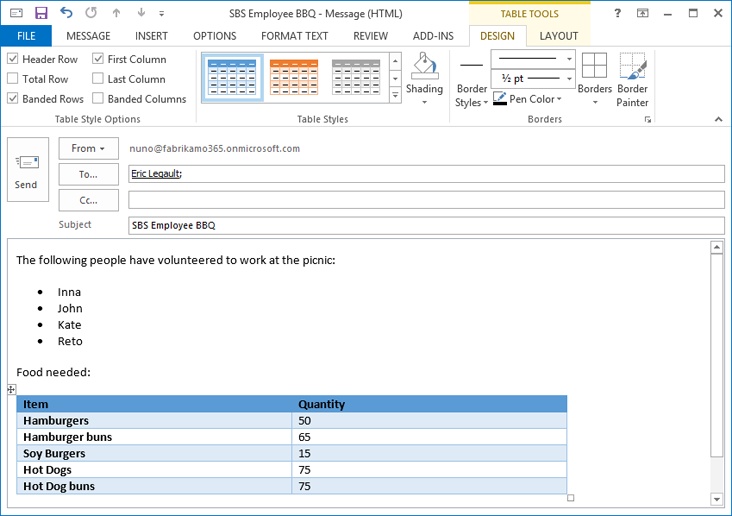732x516 pixels.
Task: Uncheck the First Column checkbox
Action: tap(98, 59)
